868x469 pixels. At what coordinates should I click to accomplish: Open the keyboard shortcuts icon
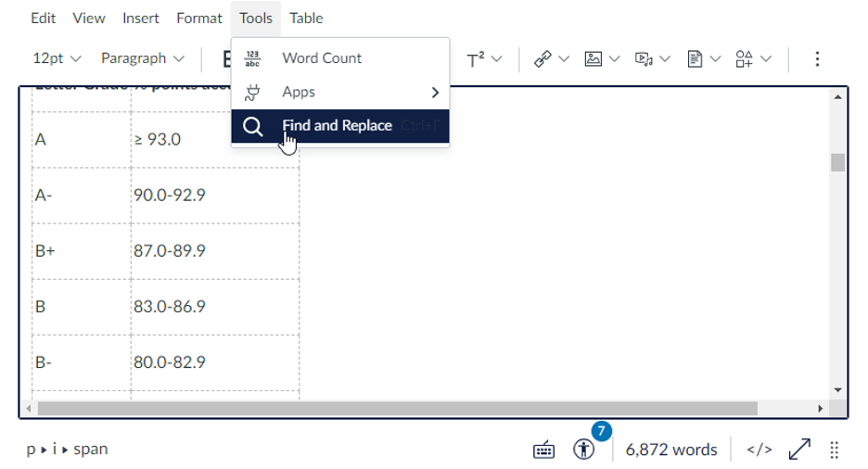(x=543, y=450)
